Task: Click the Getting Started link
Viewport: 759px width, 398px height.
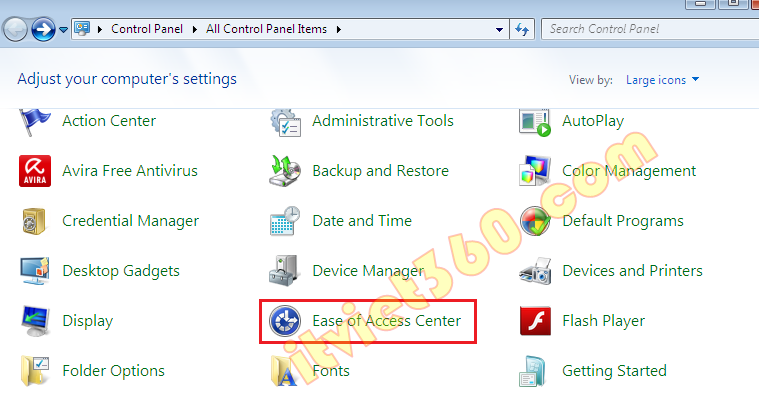Action: 614,370
